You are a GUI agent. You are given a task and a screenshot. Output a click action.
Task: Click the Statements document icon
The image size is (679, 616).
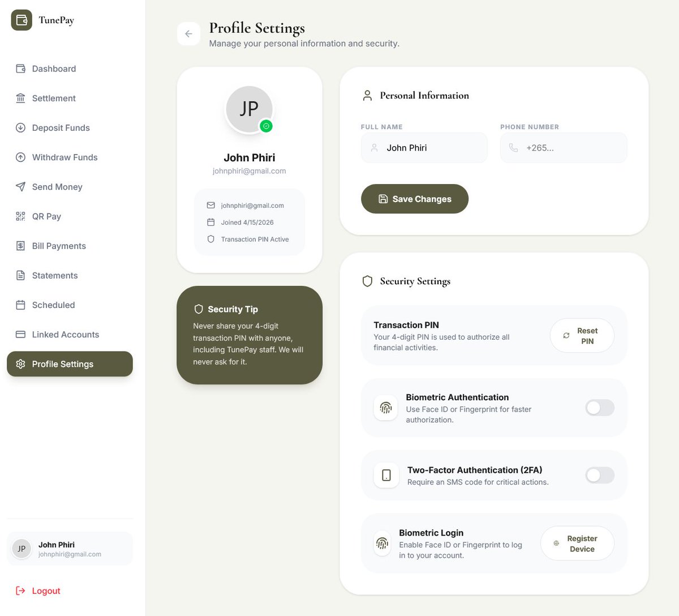pyautogui.click(x=20, y=275)
